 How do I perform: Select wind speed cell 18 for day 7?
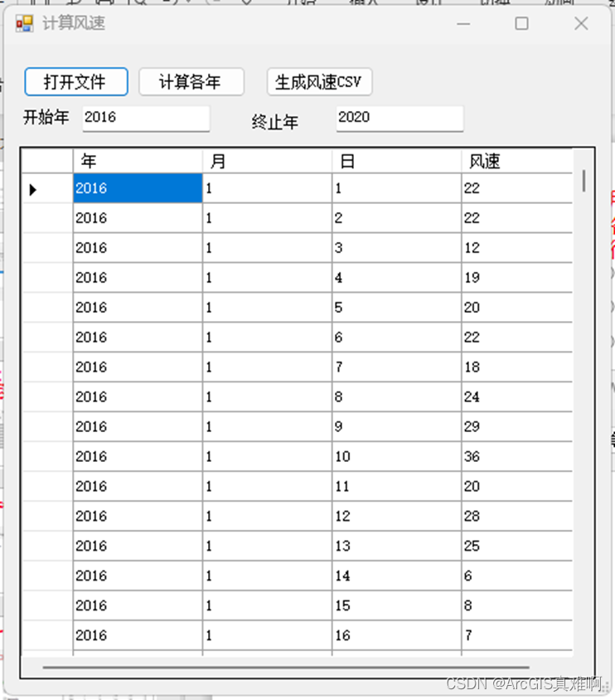click(517, 367)
